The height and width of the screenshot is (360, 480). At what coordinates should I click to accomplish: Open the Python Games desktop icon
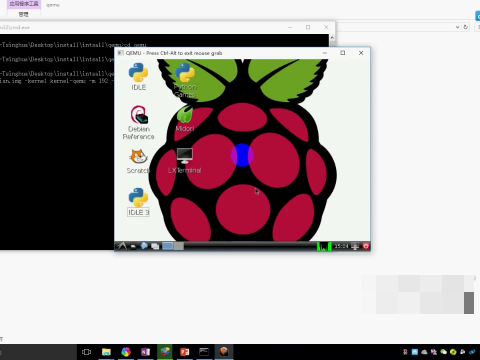click(x=185, y=80)
